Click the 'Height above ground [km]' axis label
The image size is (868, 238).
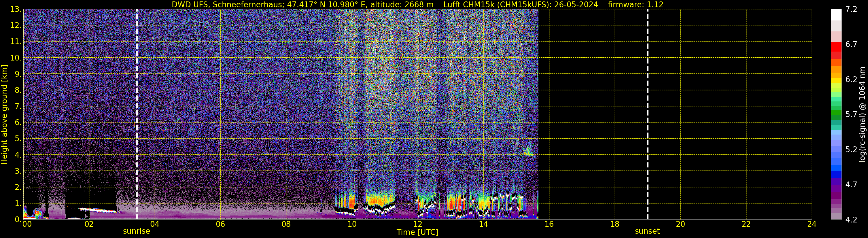(x=4, y=115)
